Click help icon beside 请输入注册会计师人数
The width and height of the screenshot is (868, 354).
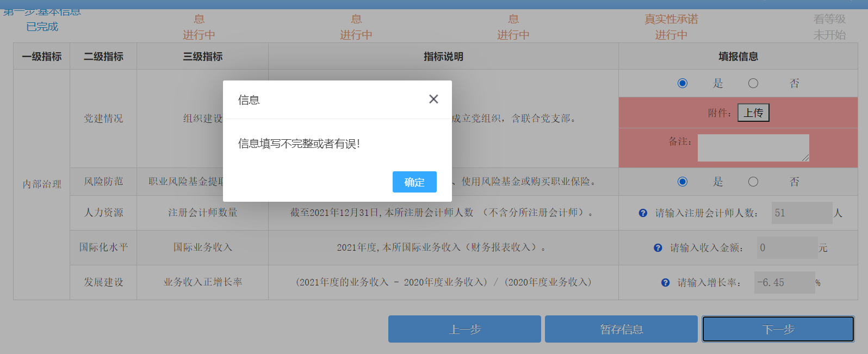(x=643, y=213)
